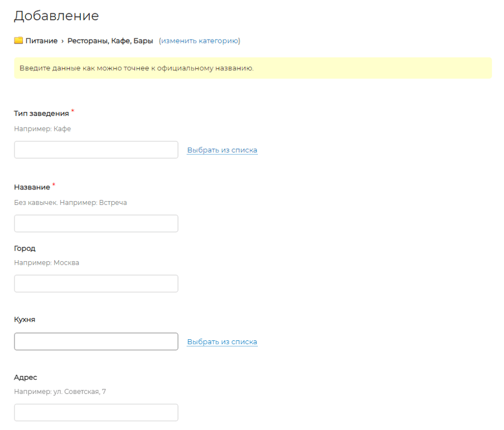Open Выбрать из списка beside Кухня field
This screenshot has height=430, width=504.
click(222, 341)
